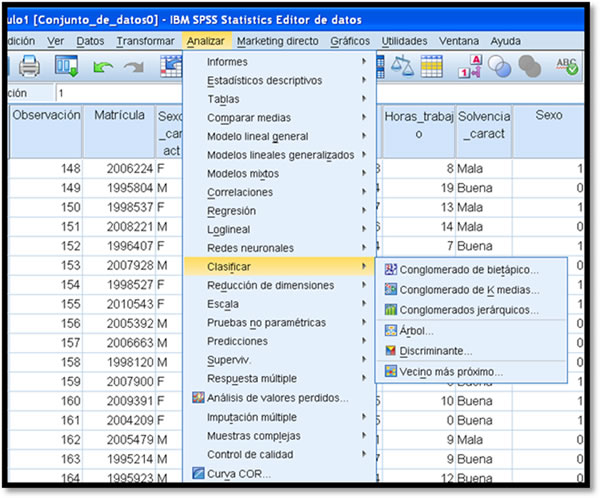Click the green Undo arrow

point(103,67)
